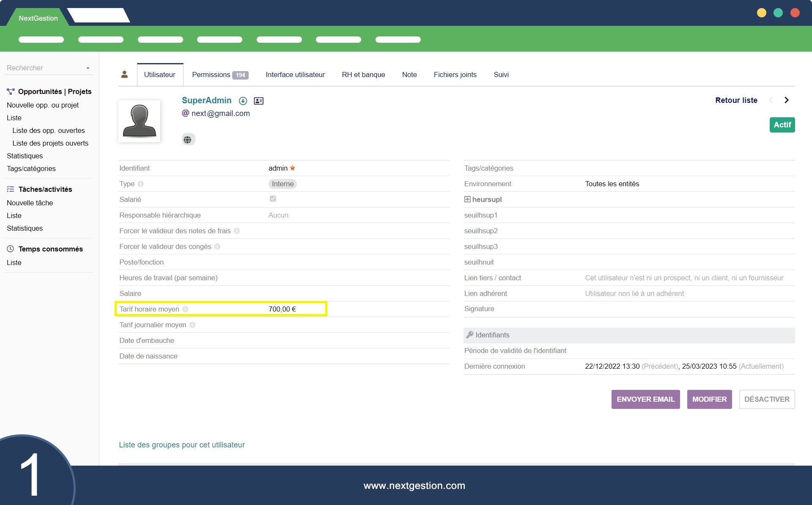Switch to RH et banque tab
812x505 pixels.
tap(363, 75)
